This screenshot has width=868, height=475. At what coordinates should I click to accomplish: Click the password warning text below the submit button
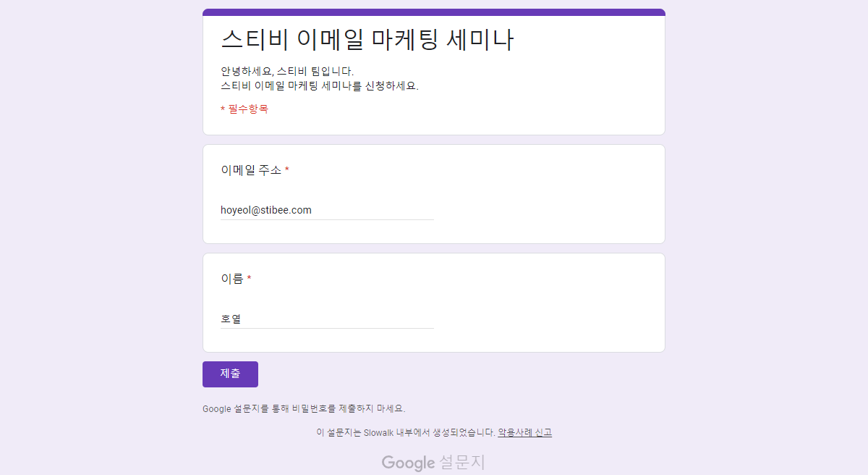[x=304, y=409]
